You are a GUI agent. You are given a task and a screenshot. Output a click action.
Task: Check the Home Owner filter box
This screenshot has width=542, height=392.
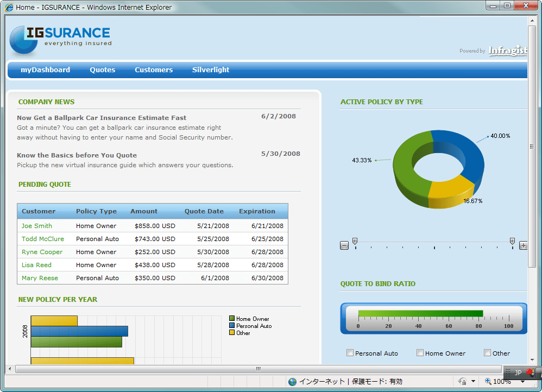(x=420, y=352)
